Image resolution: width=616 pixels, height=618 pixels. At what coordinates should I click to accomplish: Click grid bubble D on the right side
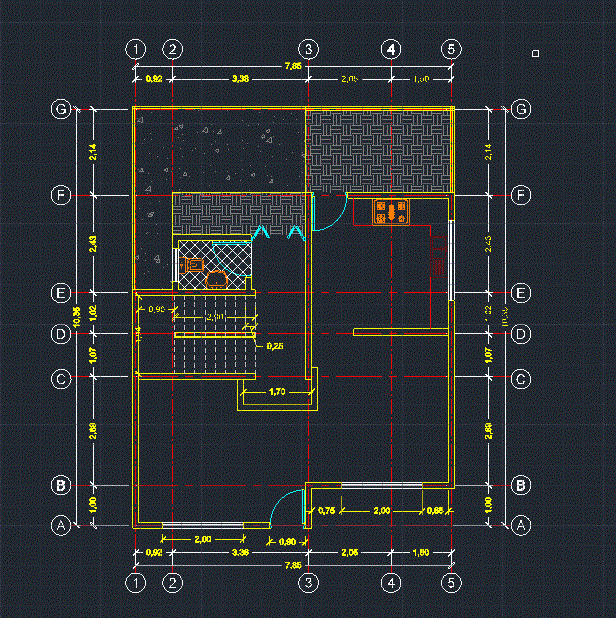[x=521, y=334]
